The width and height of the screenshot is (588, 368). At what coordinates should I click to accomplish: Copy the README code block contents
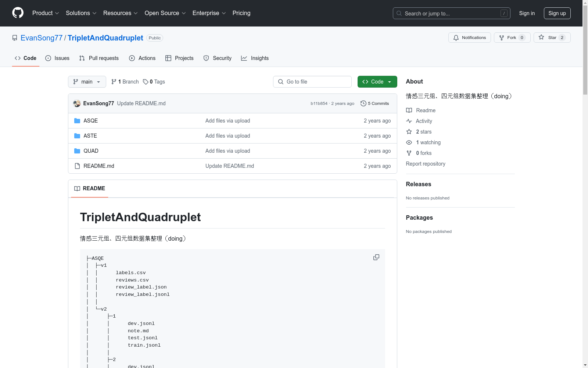376,257
